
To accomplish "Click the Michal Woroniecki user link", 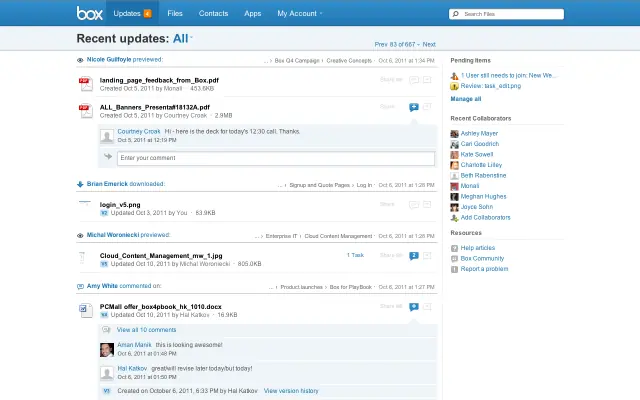I will 113,235.
